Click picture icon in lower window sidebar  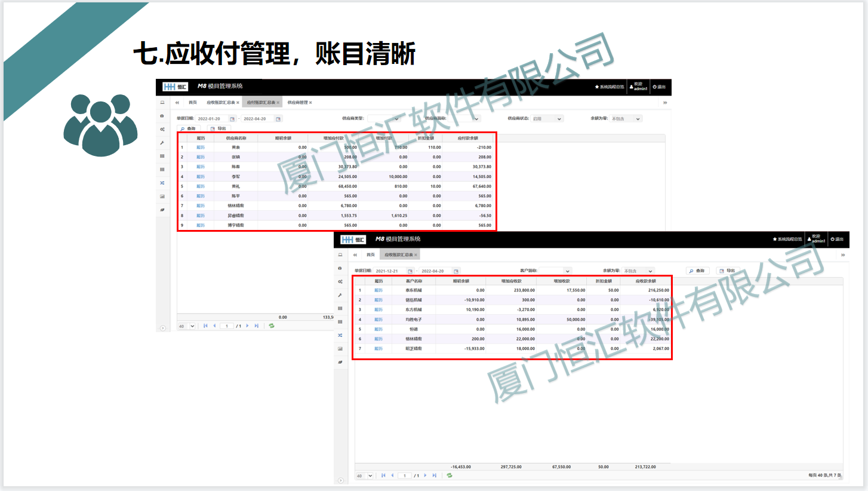pyautogui.click(x=340, y=348)
